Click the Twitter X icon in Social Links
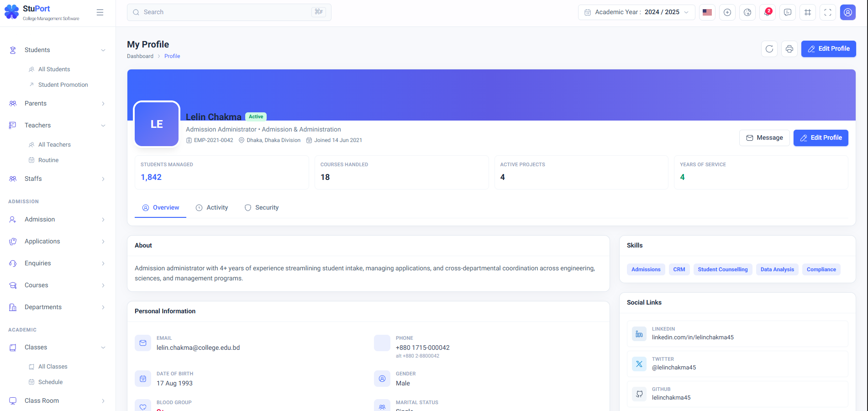 click(639, 364)
